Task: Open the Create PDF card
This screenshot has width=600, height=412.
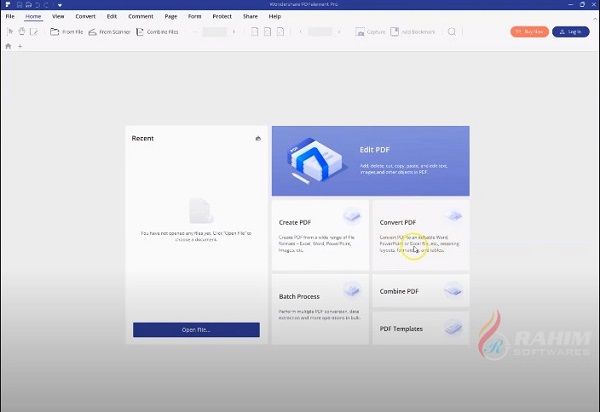Action: click(320, 235)
